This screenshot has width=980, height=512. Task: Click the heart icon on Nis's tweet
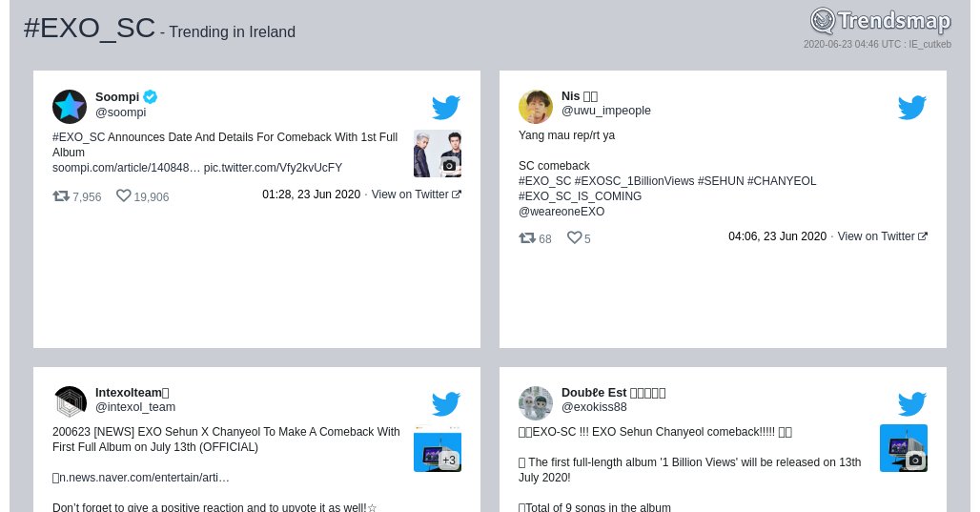pos(575,237)
